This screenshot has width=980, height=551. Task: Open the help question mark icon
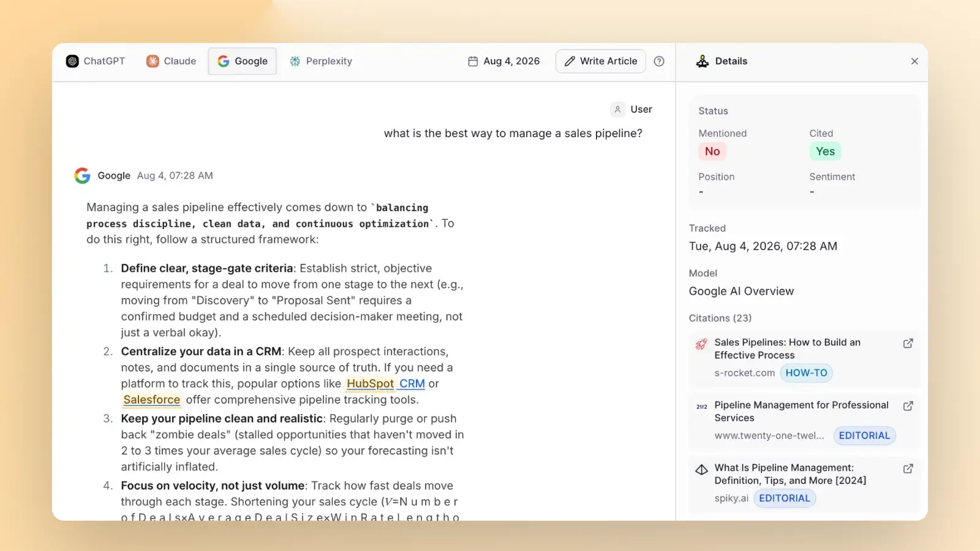tap(659, 61)
